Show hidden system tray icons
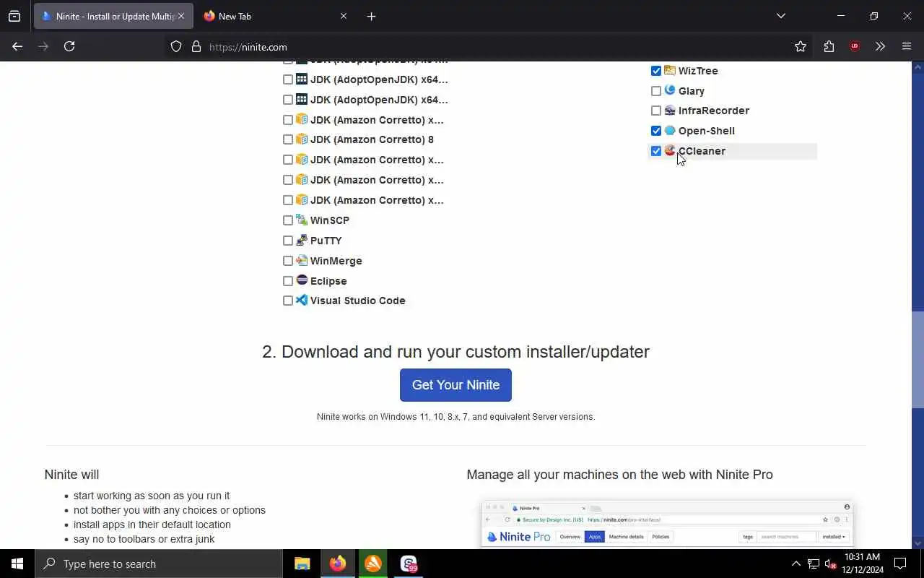The height and width of the screenshot is (578, 924). (796, 564)
